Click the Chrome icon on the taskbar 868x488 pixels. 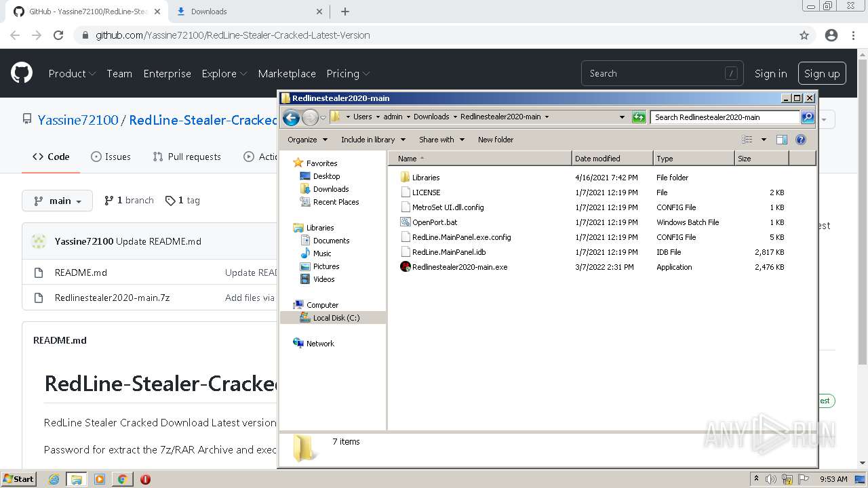[x=122, y=479]
